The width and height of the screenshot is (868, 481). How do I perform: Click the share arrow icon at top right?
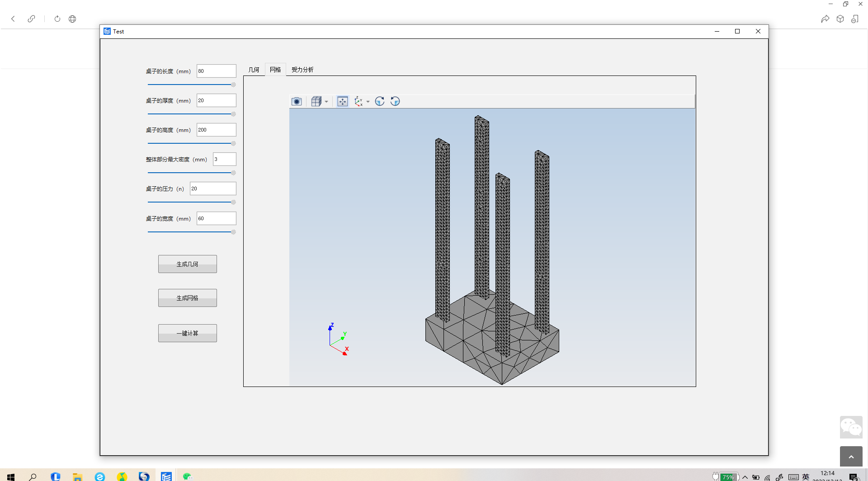click(825, 19)
